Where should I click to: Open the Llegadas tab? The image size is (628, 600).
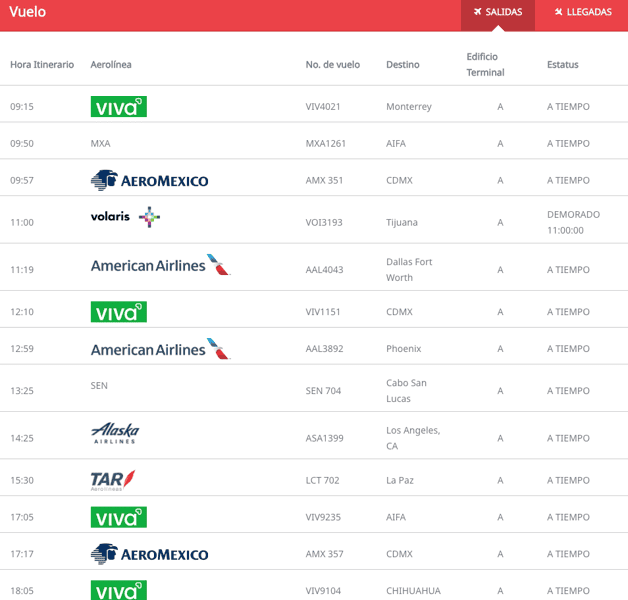(583, 12)
